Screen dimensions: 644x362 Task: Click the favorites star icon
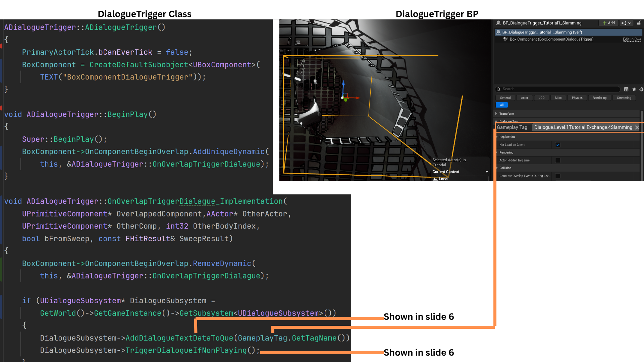pos(634,89)
